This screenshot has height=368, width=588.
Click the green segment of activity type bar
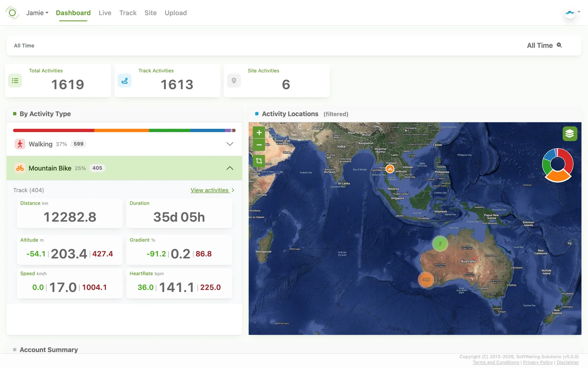(x=170, y=130)
